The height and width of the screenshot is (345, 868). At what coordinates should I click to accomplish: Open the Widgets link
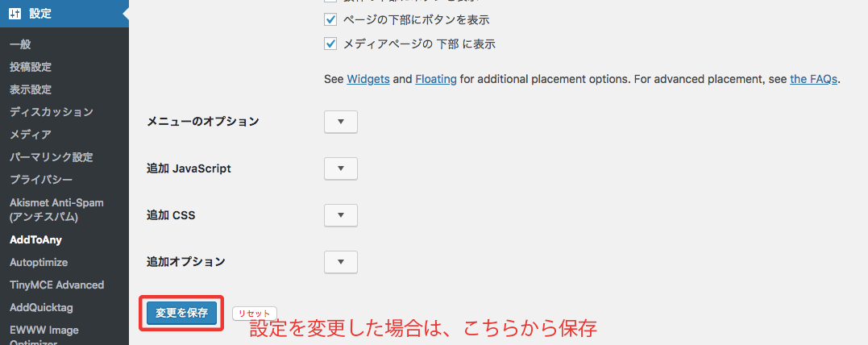368,79
